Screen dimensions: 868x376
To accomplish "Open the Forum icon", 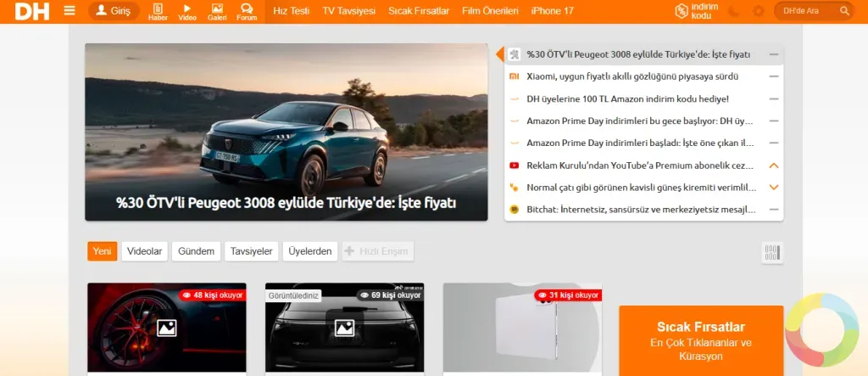I will (247, 12).
